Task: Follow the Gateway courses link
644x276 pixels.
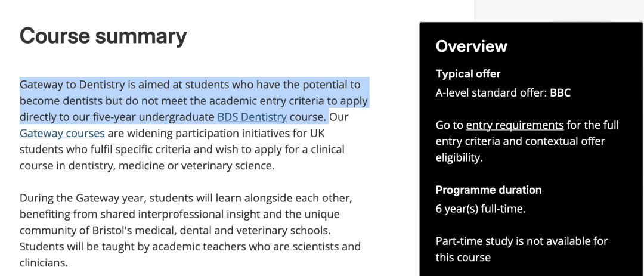Action: coord(62,133)
